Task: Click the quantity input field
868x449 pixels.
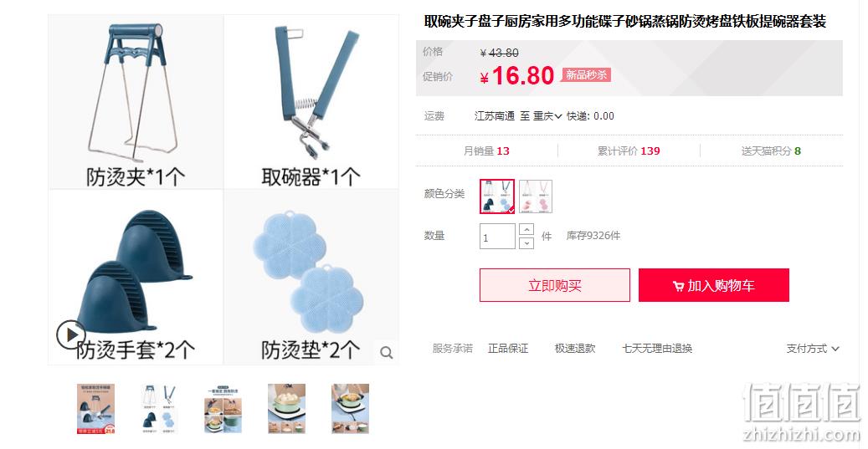Action: (x=498, y=237)
